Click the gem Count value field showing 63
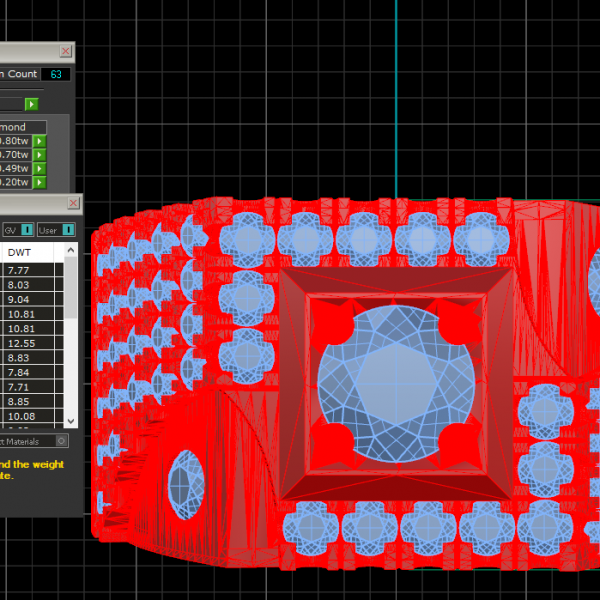This screenshot has width=600, height=600. 56,74
